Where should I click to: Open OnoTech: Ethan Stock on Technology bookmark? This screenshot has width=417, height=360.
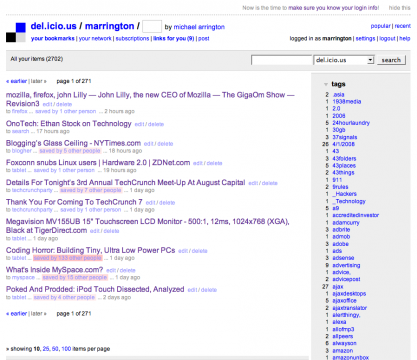(x=69, y=124)
